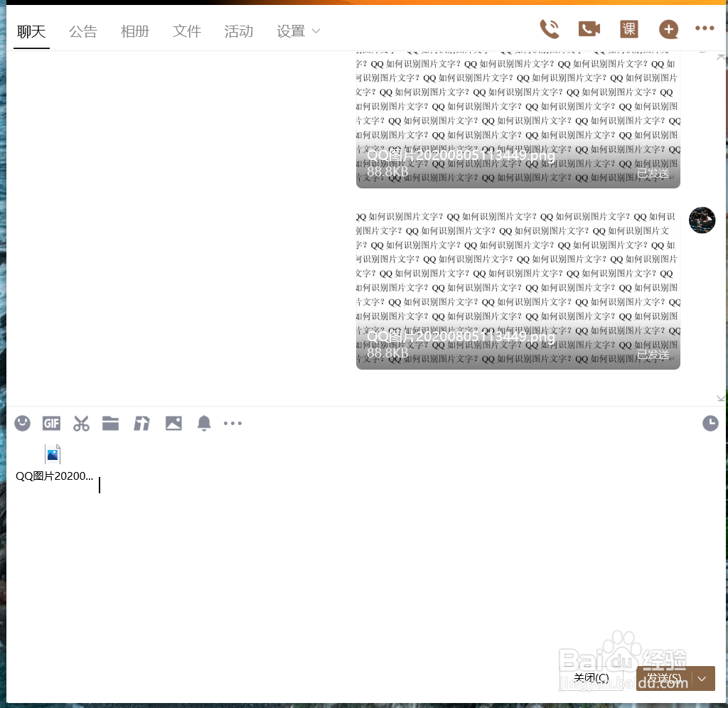Viewport: 728px width, 708px height.
Task: Open the send options dropdown arrow
Action: tap(704, 677)
